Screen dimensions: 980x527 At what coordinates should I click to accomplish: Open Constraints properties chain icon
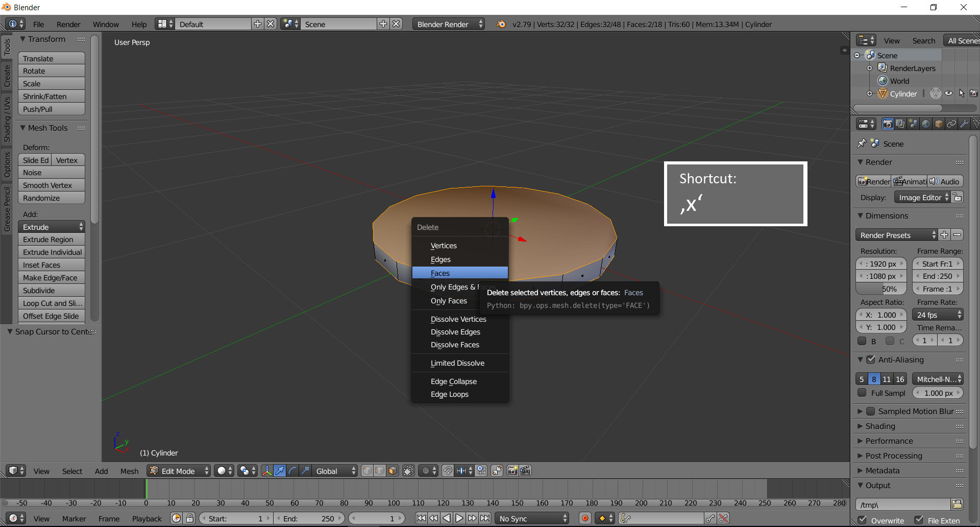coord(951,124)
